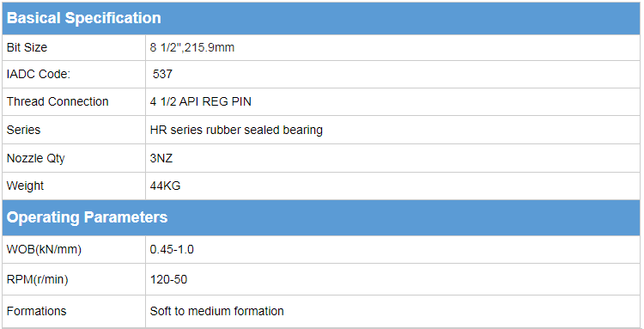Image resolution: width=644 pixels, height=329 pixels.
Task: Click the Basical Specification header
Action: coord(322,18)
